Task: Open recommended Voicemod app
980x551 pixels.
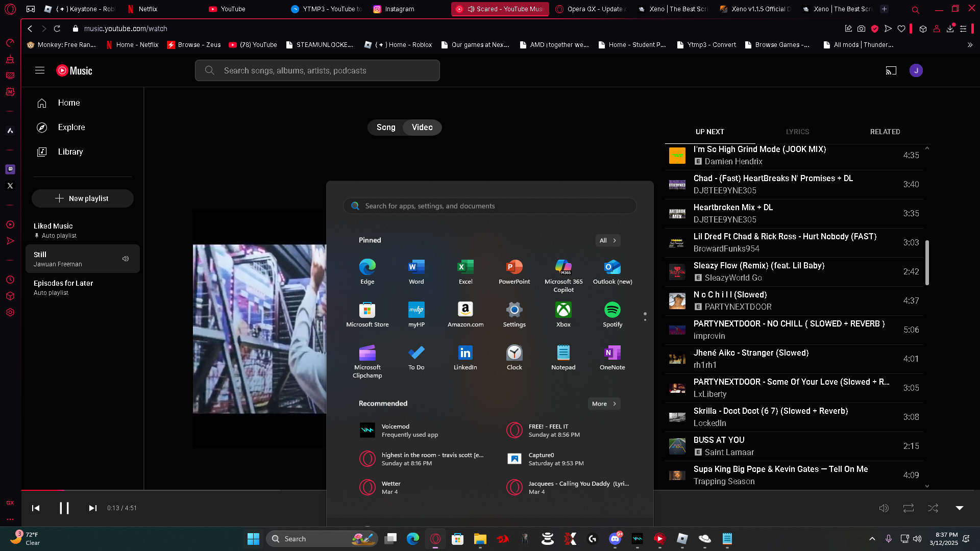Action: (424, 431)
